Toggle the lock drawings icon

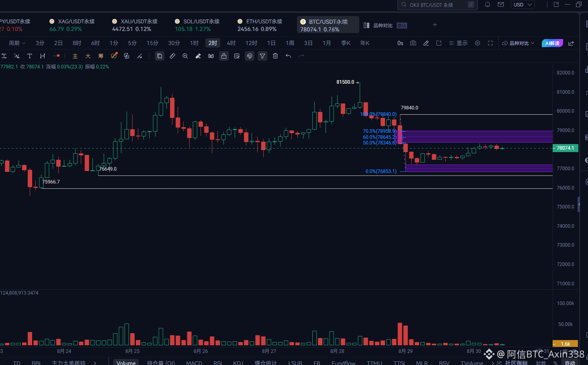[x=224, y=56]
